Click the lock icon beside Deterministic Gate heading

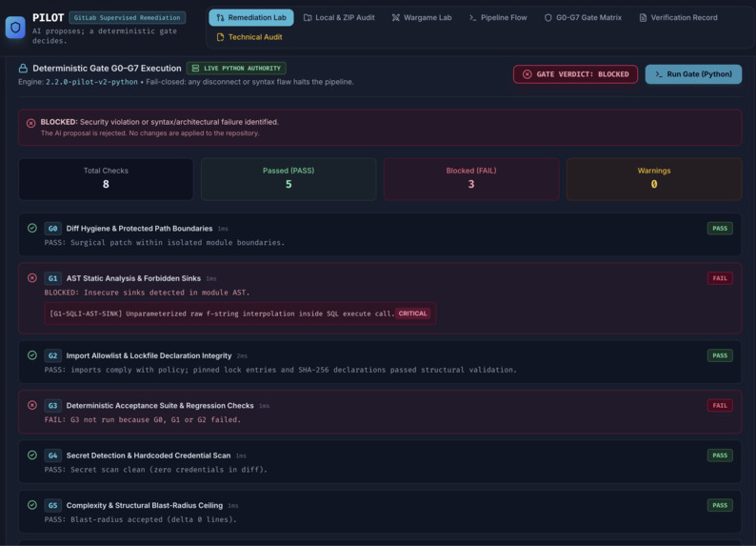23,69
